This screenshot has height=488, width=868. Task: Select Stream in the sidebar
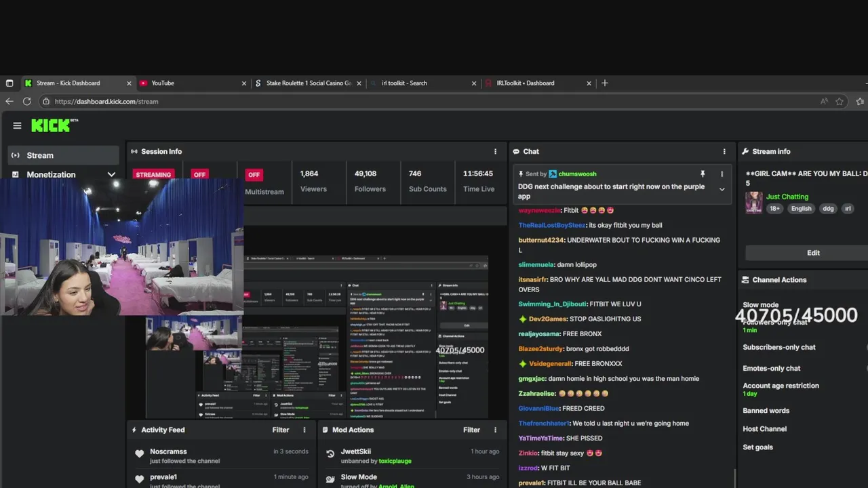[64, 155]
